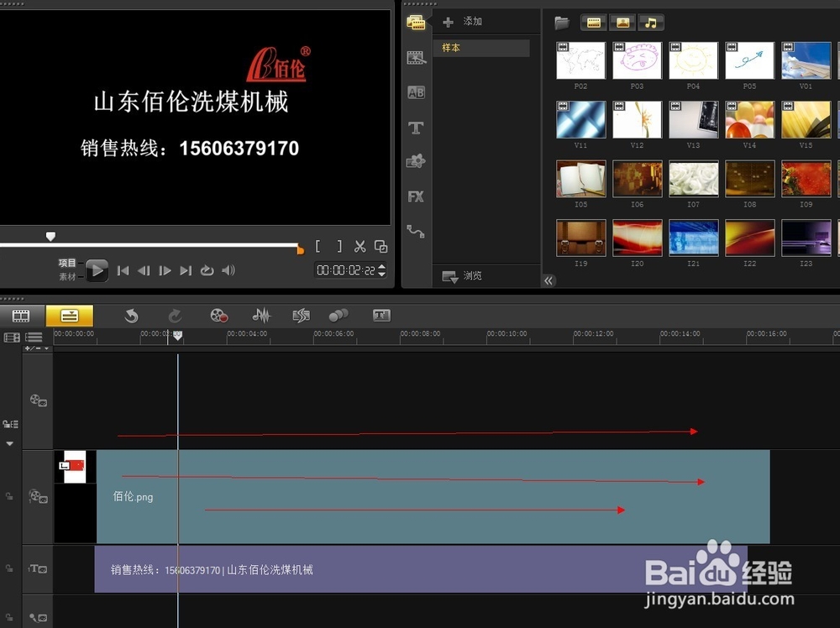
Task: Increase timecode using the up spinner arrow
Action: [382, 266]
